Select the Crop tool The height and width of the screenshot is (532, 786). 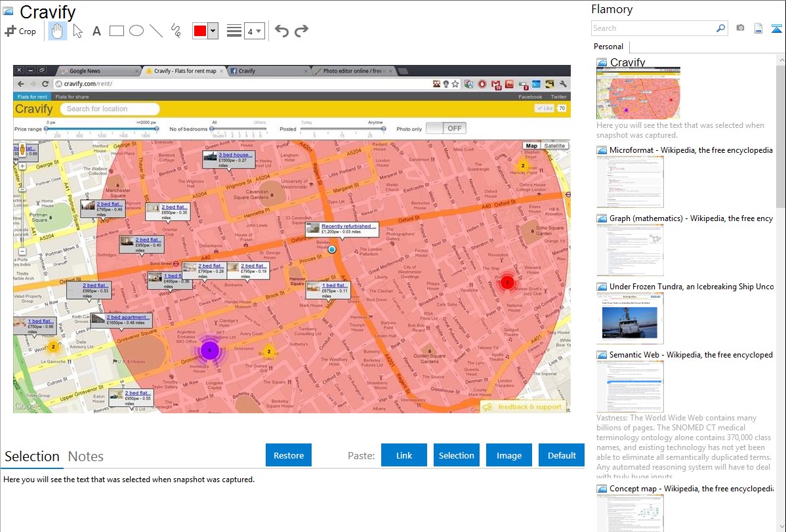tap(20, 31)
